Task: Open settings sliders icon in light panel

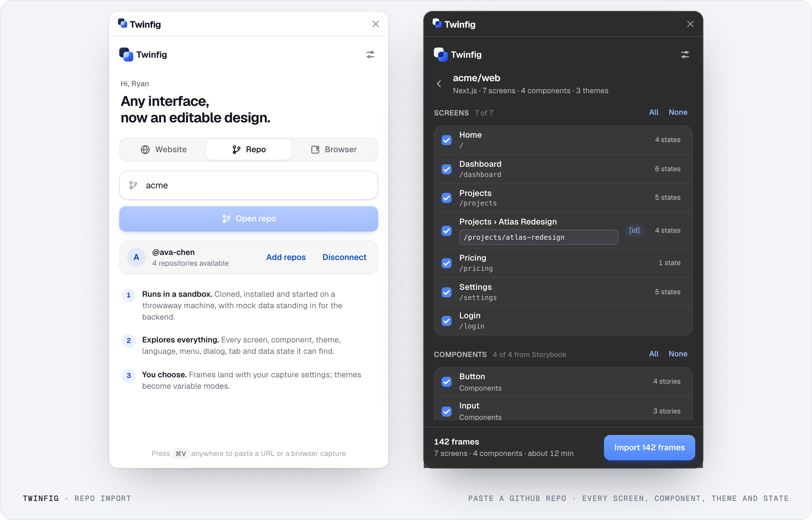Action: coord(370,54)
